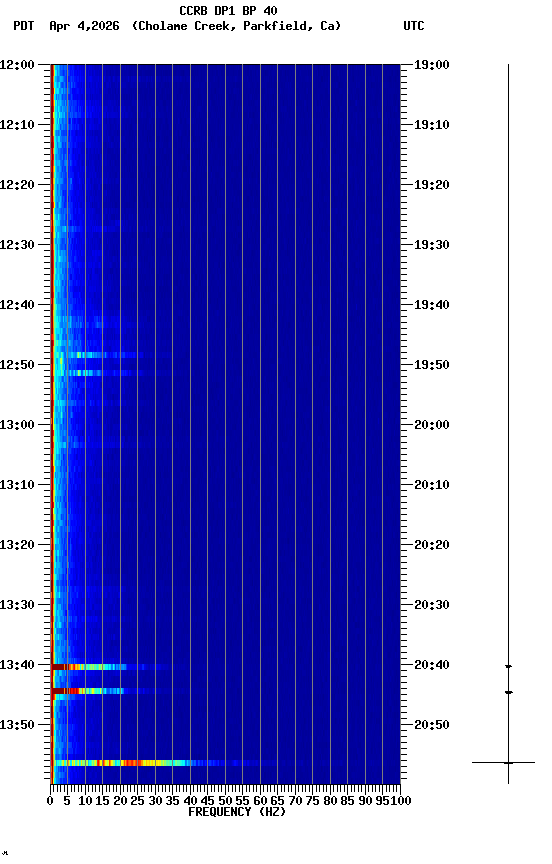The image size is (552, 864).
Task: Click the '12:10' PDT time label
Action: [17, 125]
